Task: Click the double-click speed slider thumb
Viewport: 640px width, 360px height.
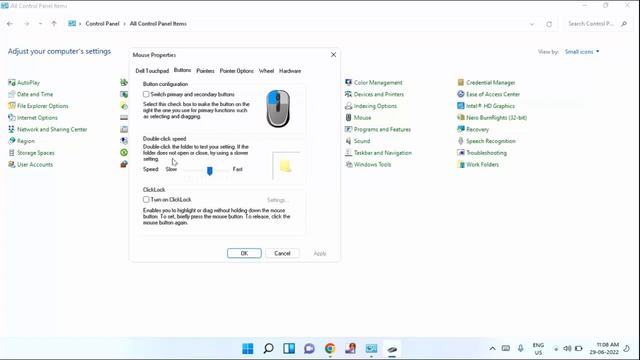Action: (210, 171)
